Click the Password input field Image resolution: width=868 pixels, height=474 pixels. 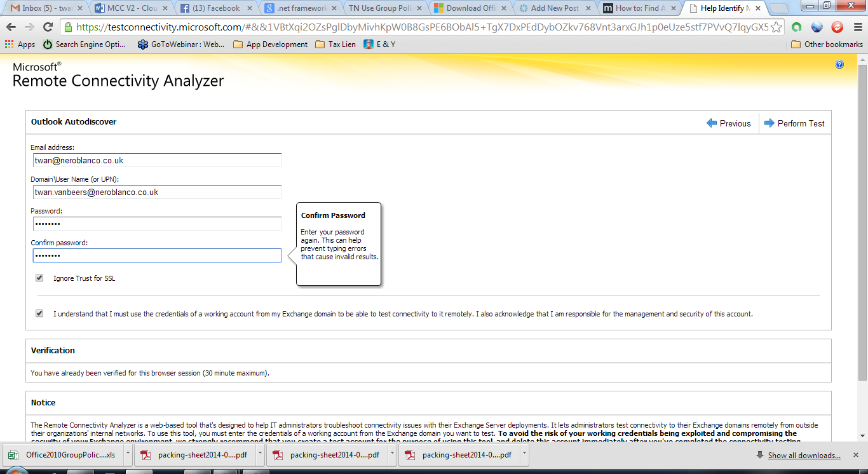(157, 224)
